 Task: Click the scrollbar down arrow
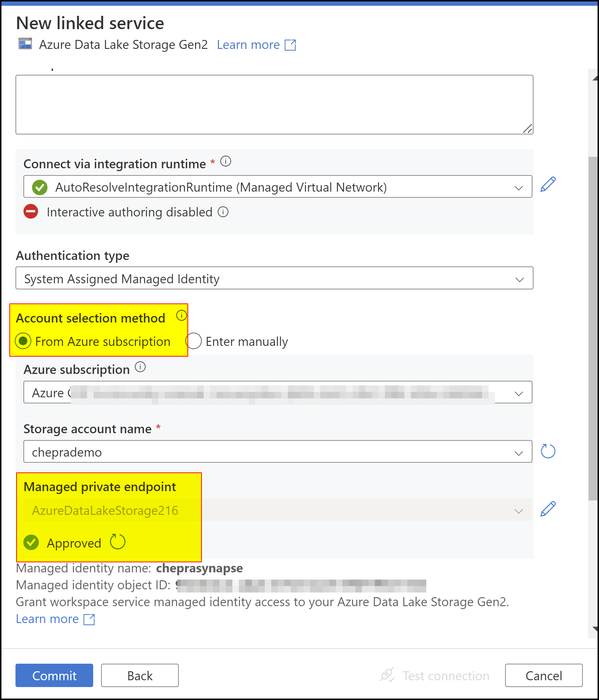coord(595,629)
